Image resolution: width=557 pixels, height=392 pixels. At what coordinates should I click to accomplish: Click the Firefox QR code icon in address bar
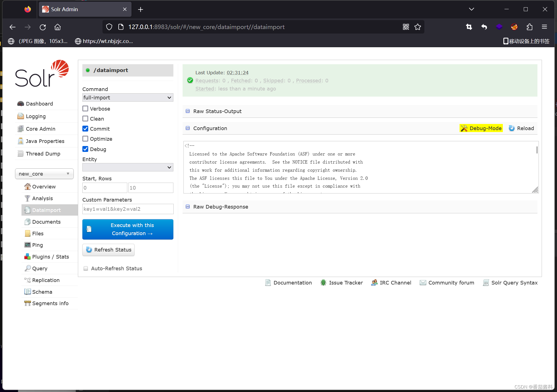pyautogui.click(x=406, y=27)
